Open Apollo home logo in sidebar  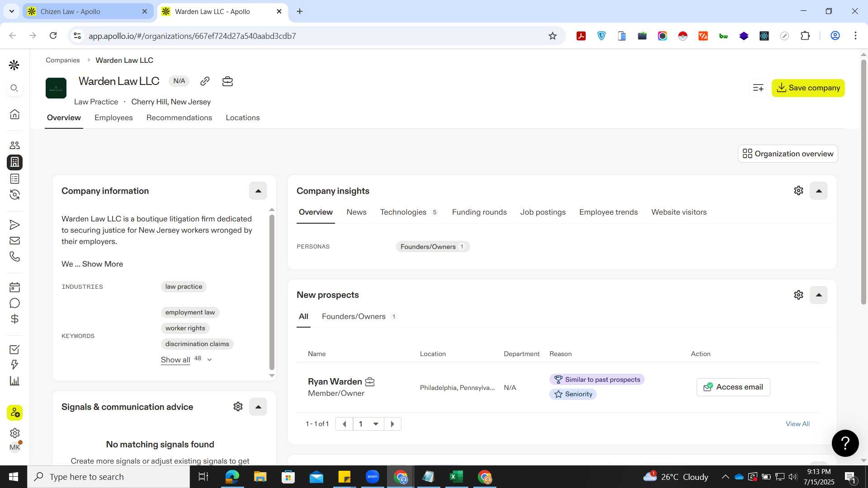click(14, 65)
